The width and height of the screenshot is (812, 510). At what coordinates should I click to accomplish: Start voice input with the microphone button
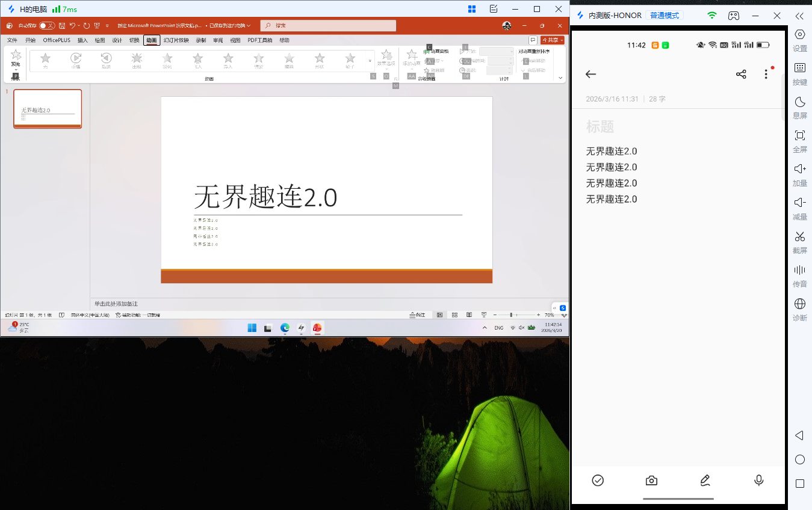758,481
